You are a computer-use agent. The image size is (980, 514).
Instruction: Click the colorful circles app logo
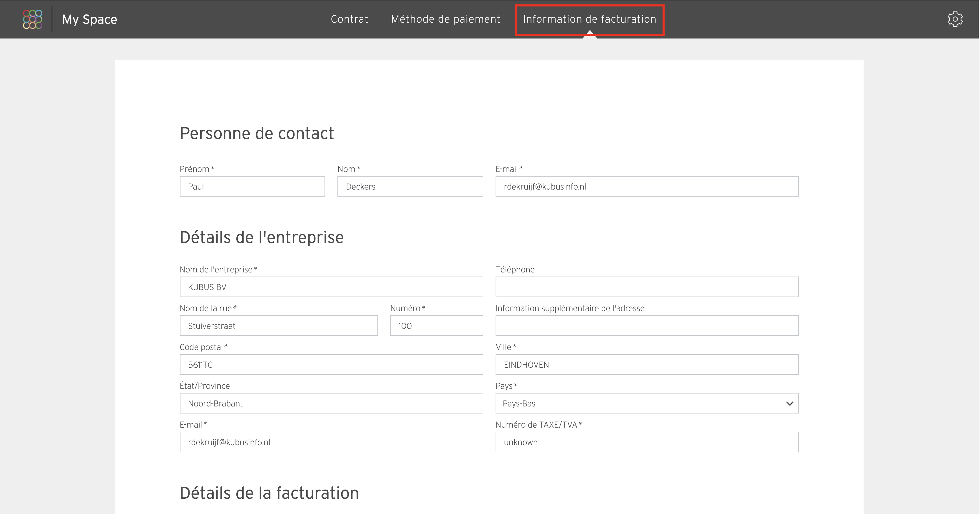click(32, 19)
